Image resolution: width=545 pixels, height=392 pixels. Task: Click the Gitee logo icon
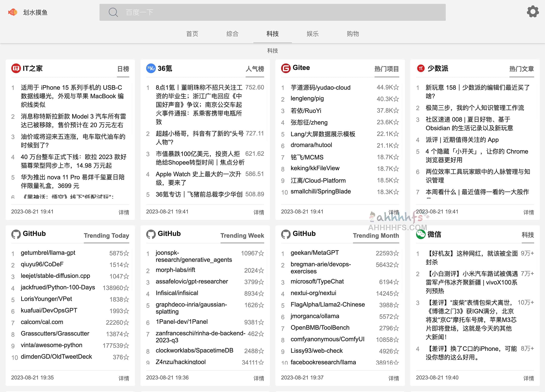point(286,68)
